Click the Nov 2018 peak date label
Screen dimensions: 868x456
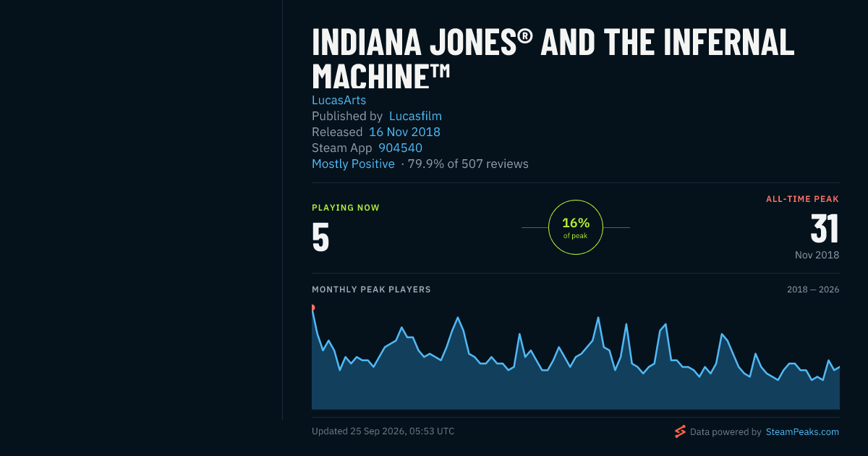pyautogui.click(x=817, y=255)
